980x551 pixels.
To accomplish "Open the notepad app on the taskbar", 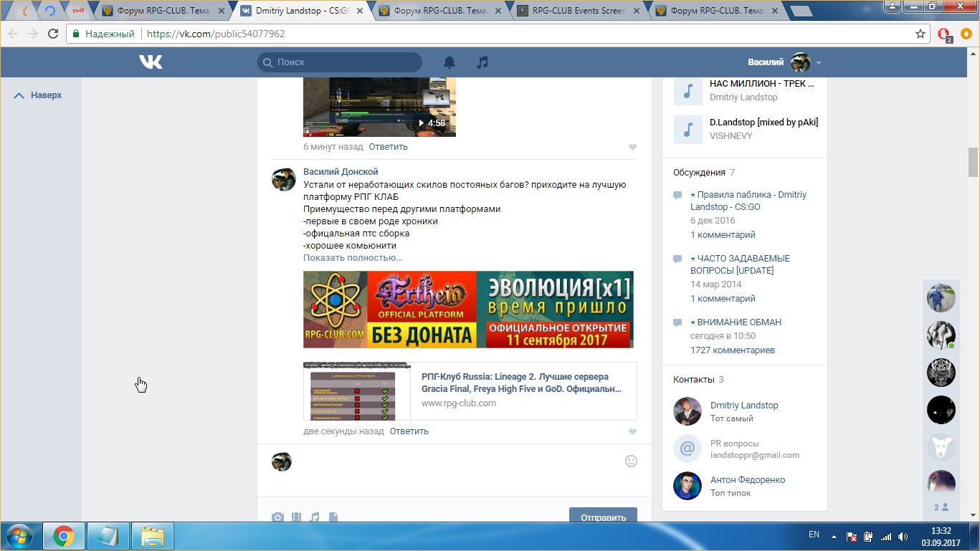I will click(108, 536).
